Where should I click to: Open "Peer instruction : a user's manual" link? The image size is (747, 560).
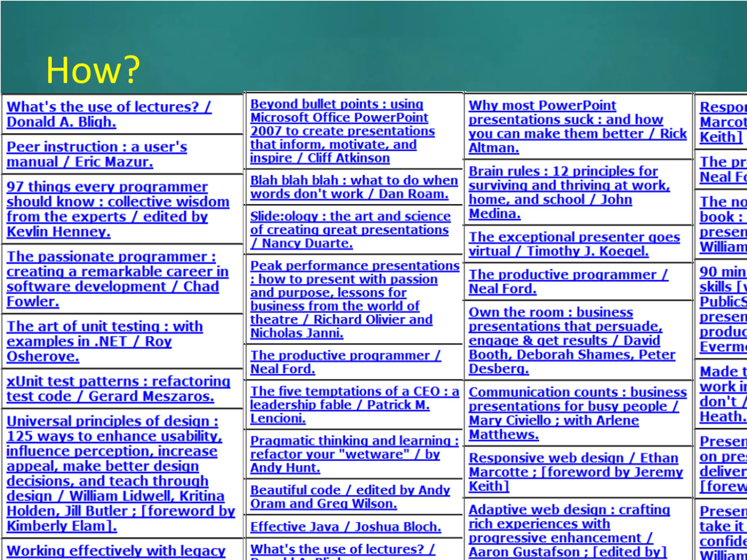click(x=97, y=154)
